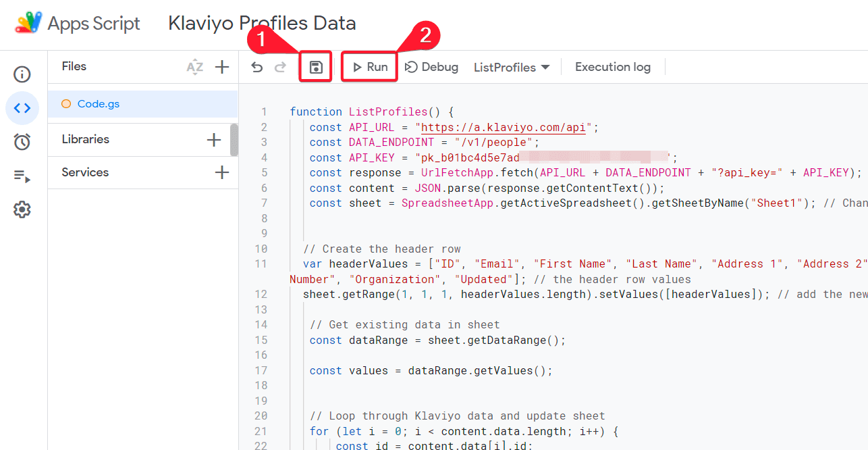The width and height of the screenshot is (868, 450).
Task: Open Project Settings gear icon
Action: pos(22,210)
